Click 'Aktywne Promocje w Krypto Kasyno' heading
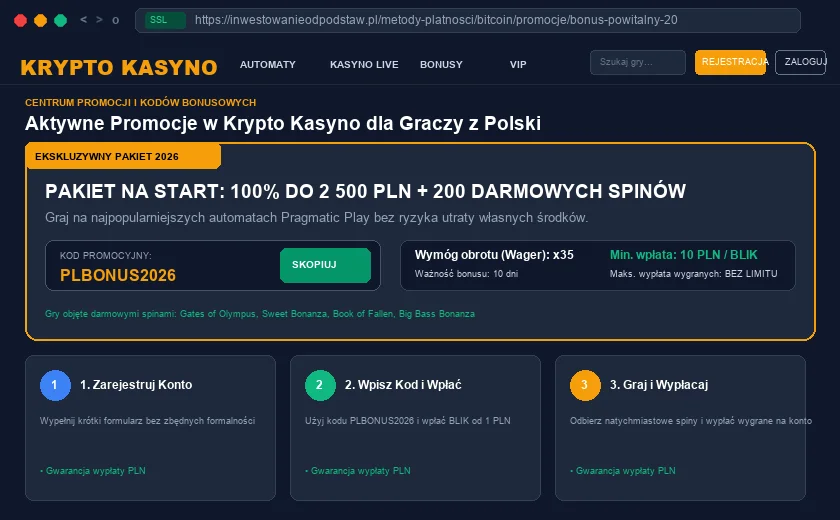This screenshot has height=520, width=840. coord(283,124)
